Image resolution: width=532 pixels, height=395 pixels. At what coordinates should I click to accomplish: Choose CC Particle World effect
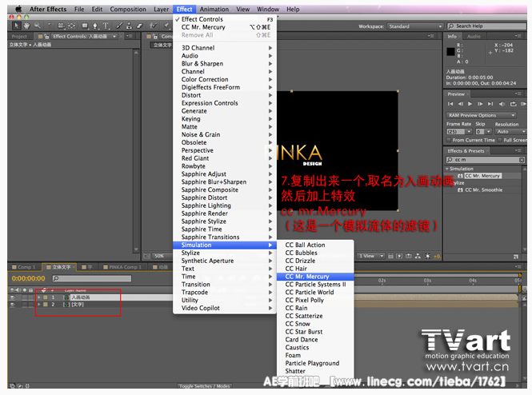(315, 292)
